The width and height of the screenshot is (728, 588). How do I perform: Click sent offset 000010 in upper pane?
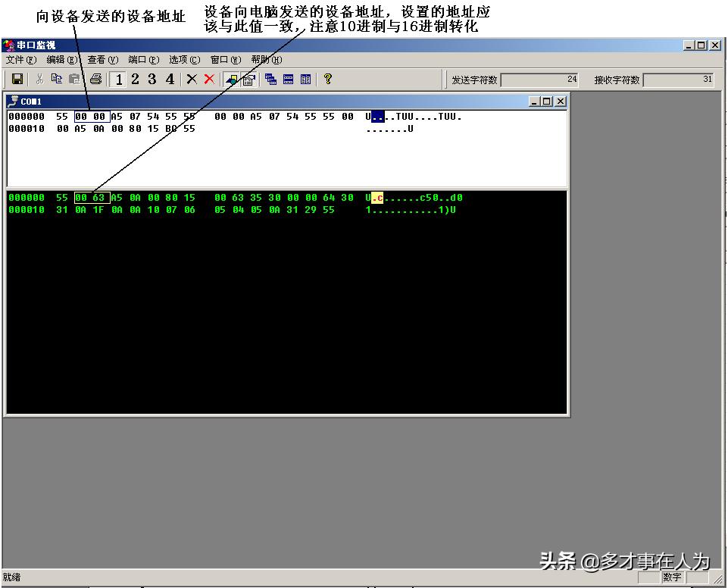click(27, 129)
